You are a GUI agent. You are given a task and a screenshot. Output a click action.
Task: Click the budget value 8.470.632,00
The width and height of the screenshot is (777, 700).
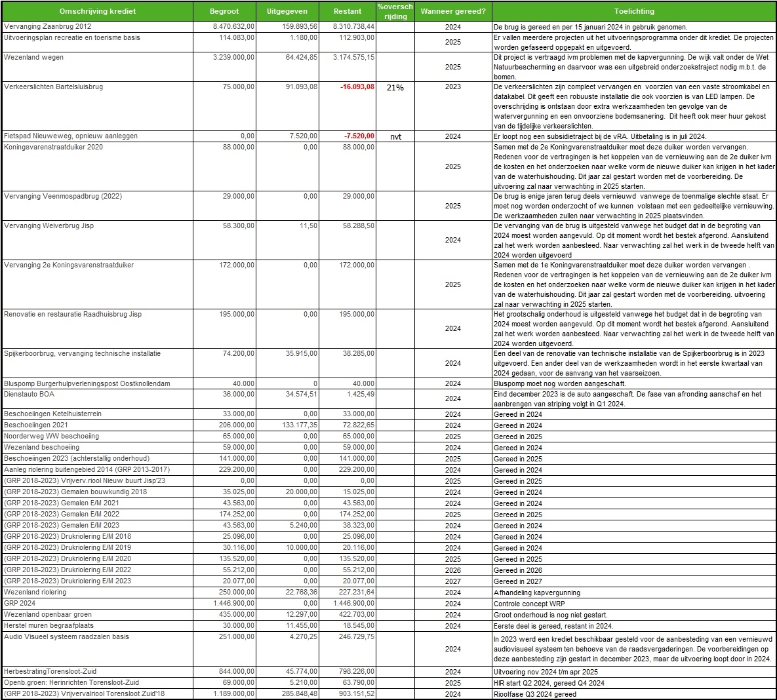(x=234, y=27)
